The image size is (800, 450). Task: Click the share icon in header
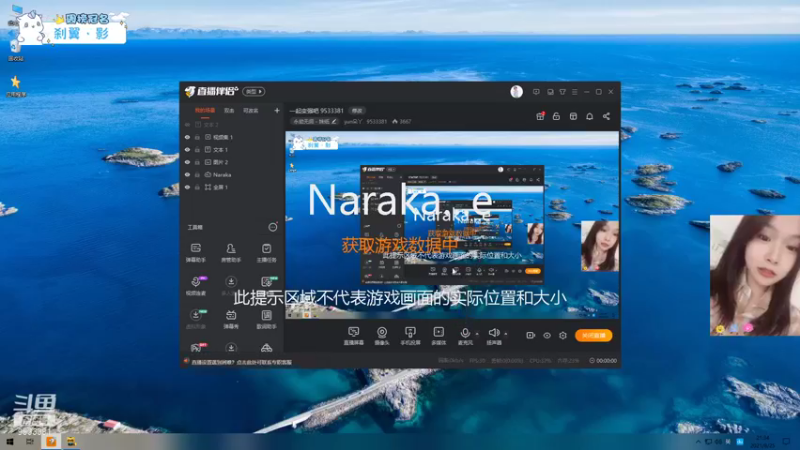(606, 116)
